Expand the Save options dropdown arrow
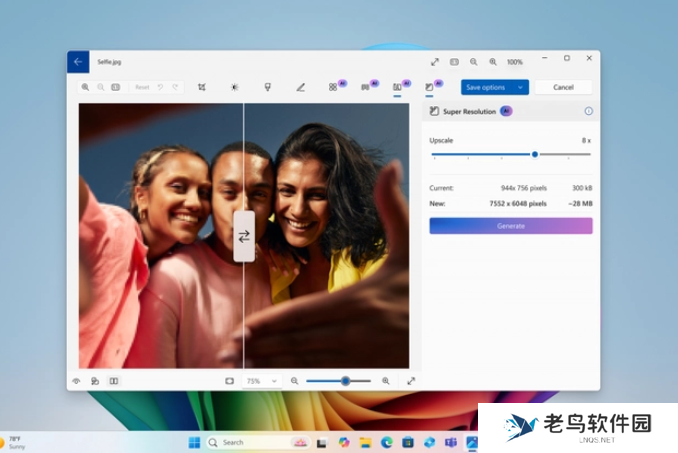This screenshot has height=453, width=678. coord(521,87)
